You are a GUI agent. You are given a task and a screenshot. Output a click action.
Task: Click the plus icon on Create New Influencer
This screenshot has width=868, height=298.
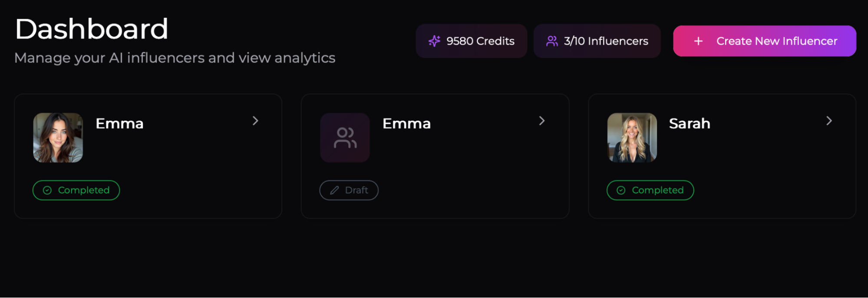(698, 41)
